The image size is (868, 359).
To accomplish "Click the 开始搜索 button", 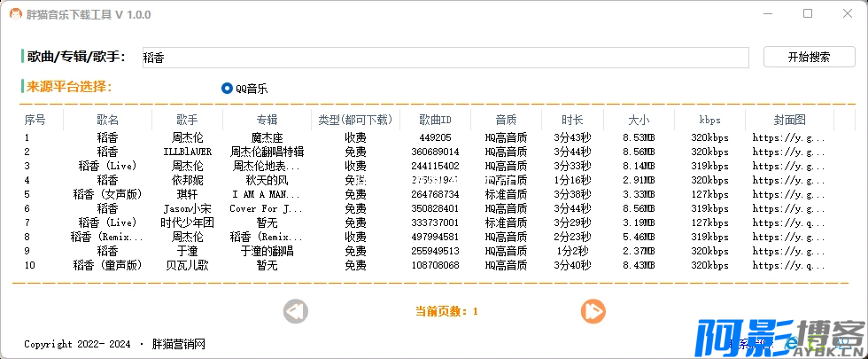I will [810, 57].
